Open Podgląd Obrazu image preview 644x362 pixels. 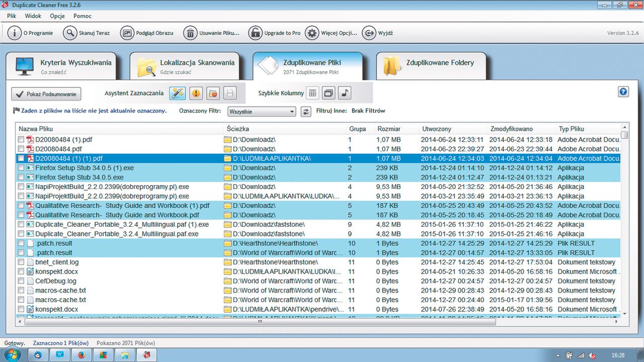tap(127, 33)
